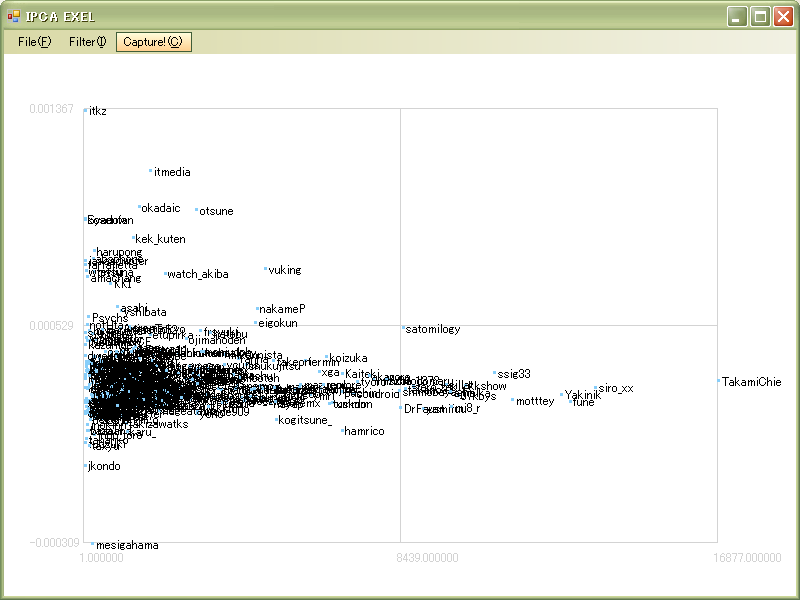800x600 pixels.
Task: Select the itmedia data point label
Action: [x=172, y=172]
